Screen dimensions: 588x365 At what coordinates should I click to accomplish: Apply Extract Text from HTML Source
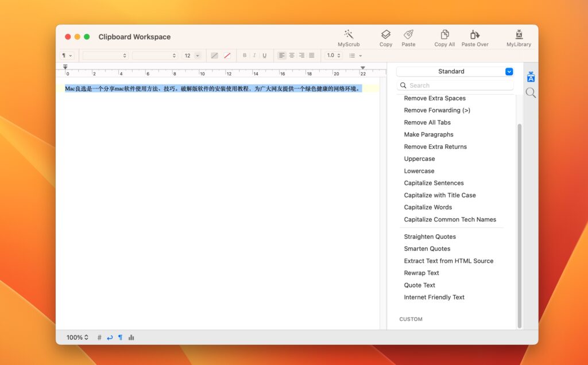coord(448,261)
